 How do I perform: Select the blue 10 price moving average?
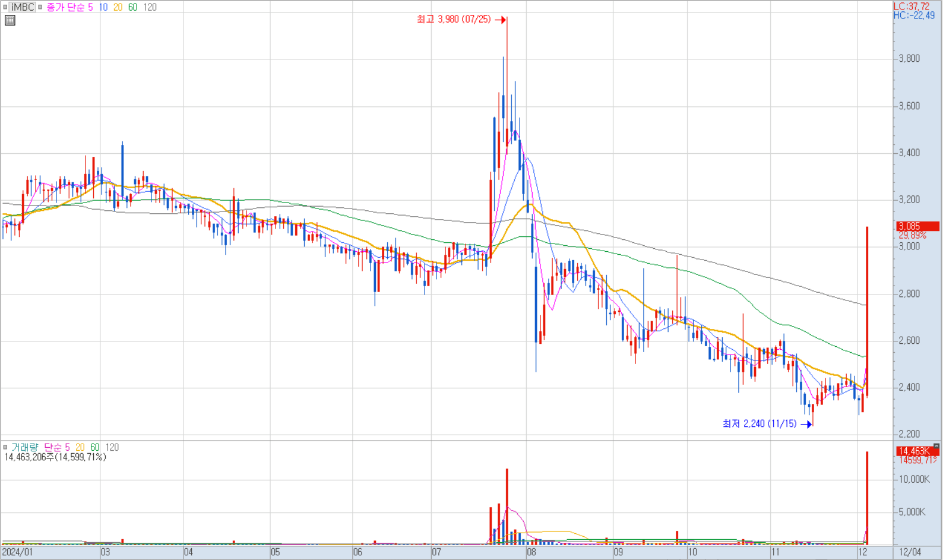[103, 7]
